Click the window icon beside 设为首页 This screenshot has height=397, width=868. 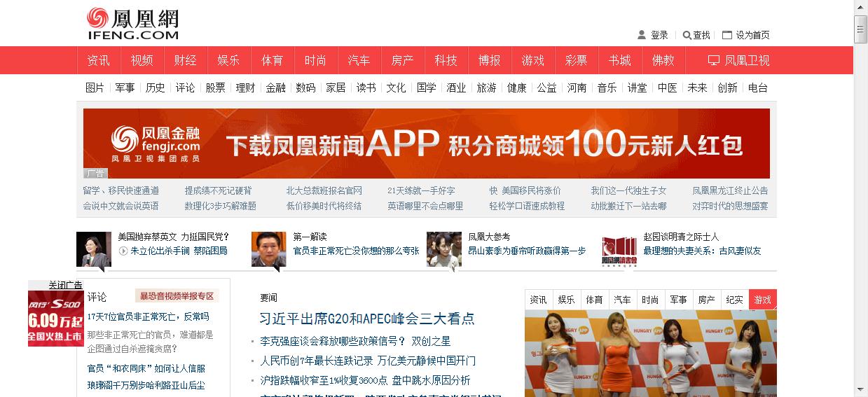727,35
